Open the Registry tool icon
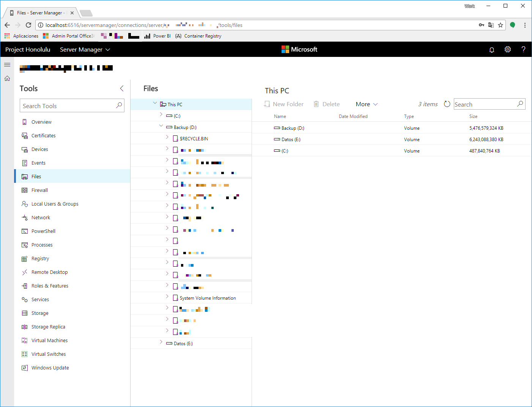Image resolution: width=532 pixels, height=407 pixels. pyautogui.click(x=25, y=259)
